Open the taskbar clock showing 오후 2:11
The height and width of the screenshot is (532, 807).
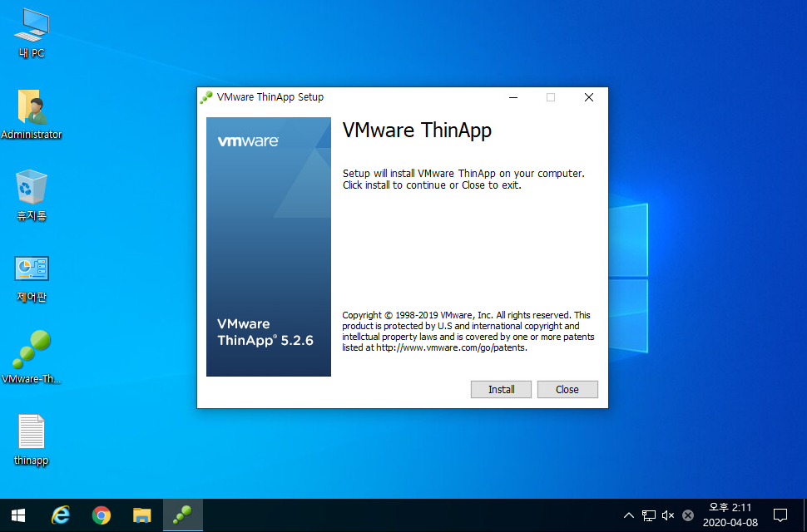coord(730,515)
